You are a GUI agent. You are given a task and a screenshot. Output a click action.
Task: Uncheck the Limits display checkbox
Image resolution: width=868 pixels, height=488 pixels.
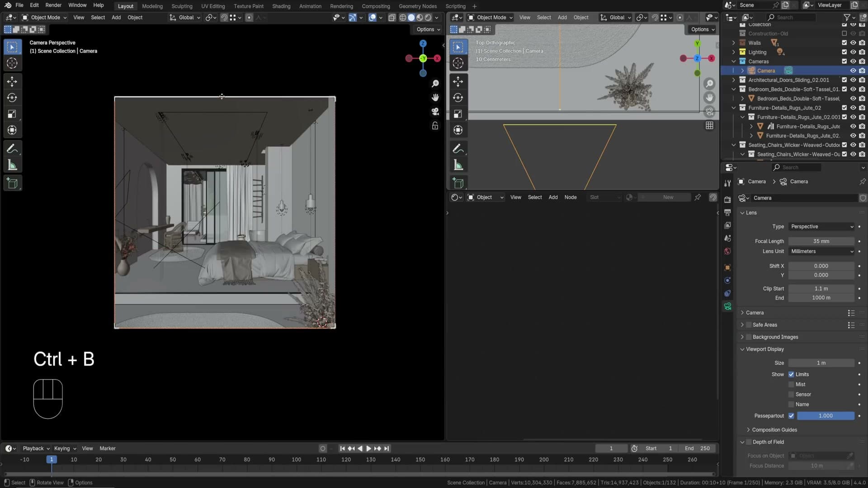pos(791,375)
